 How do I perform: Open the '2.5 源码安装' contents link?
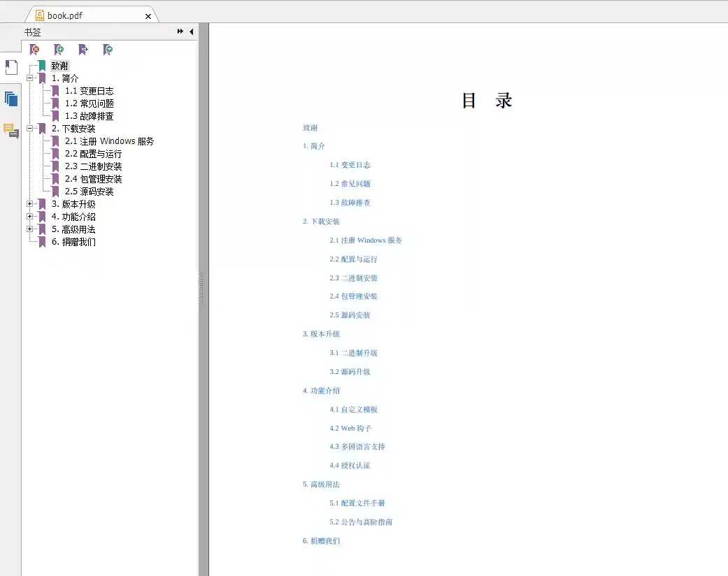point(350,315)
